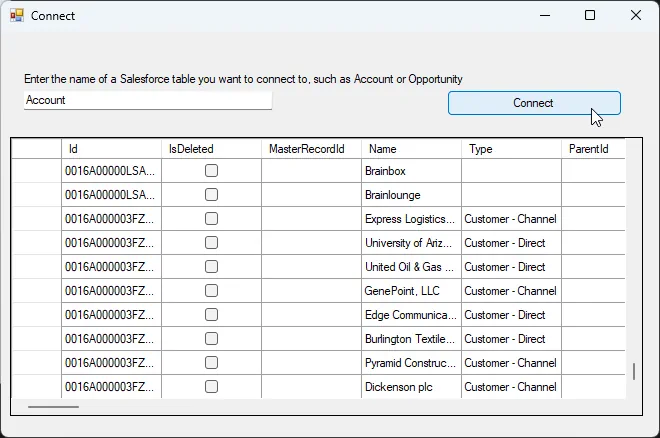Select the United Oil & Gas name cell

click(x=410, y=267)
